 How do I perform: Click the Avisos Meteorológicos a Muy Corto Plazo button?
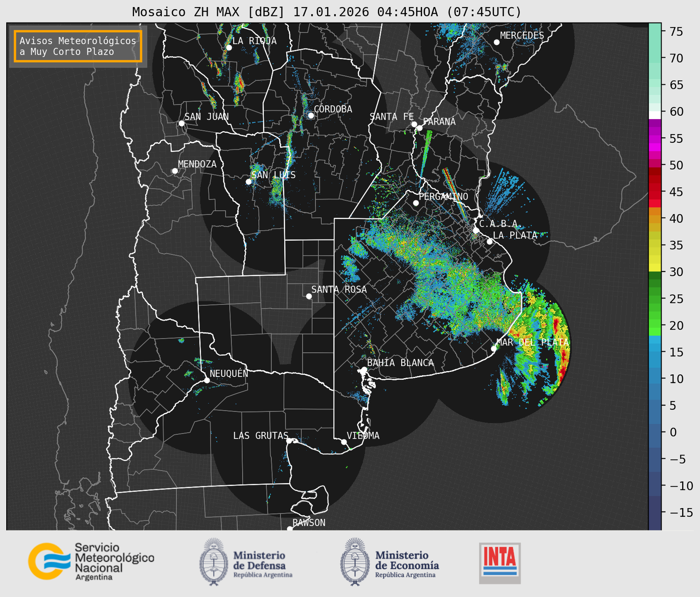pos(78,46)
